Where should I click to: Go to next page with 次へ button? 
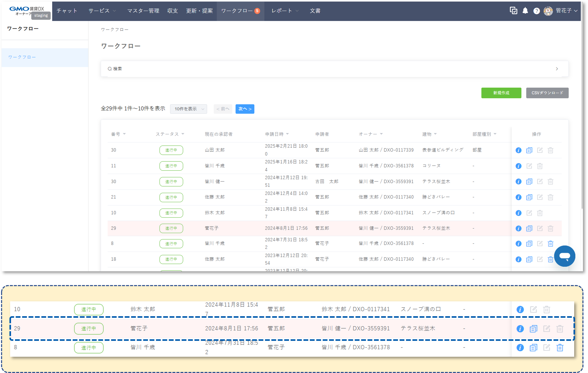(245, 109)
